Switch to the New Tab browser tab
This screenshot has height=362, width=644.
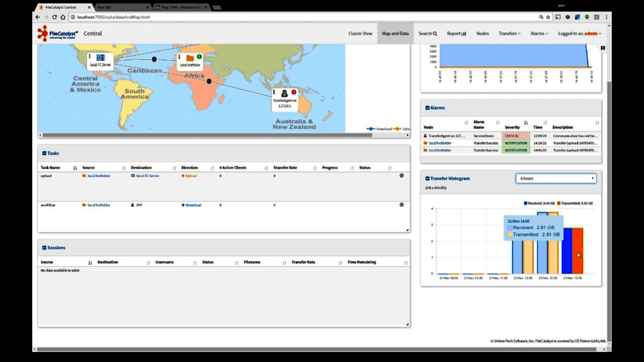click(x=122, y=7)
